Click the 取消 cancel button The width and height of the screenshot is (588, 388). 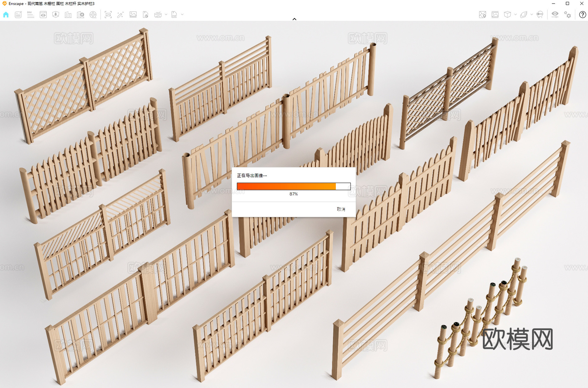pos(341,209)
